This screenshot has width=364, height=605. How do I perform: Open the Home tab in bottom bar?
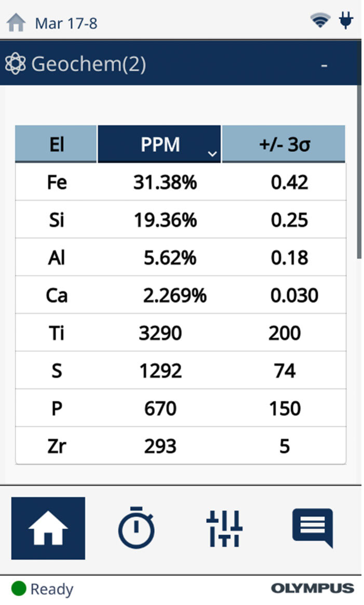[48, 528]
